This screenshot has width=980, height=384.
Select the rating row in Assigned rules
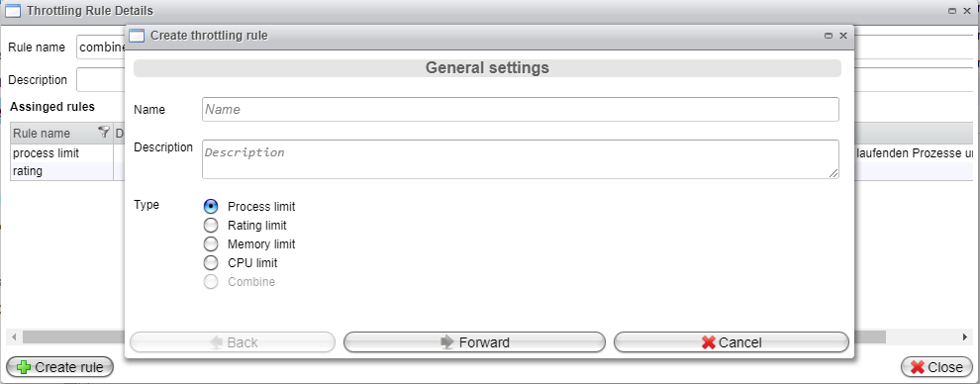pos(61,171)
